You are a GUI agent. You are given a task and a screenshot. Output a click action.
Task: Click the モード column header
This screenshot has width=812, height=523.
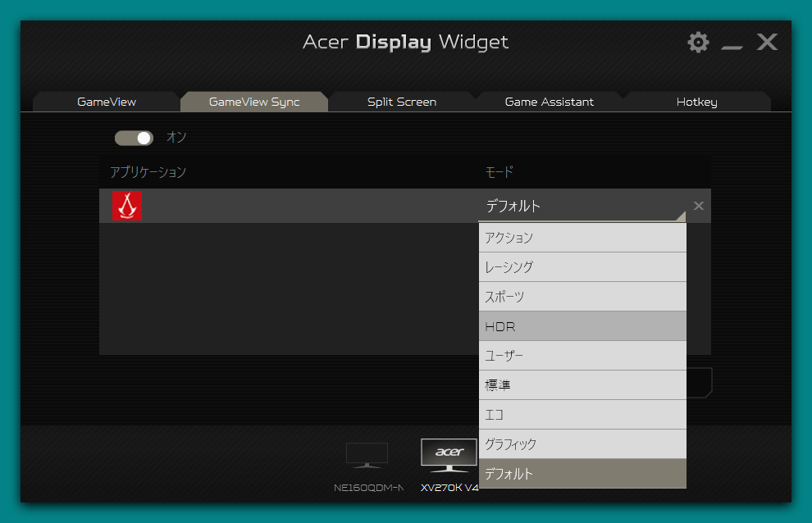500,172
